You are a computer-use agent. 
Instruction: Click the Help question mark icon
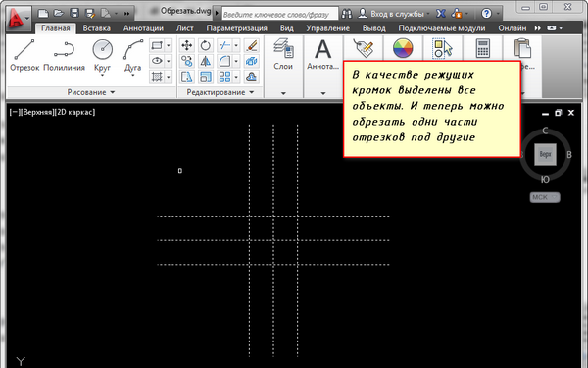click(486, 14)
